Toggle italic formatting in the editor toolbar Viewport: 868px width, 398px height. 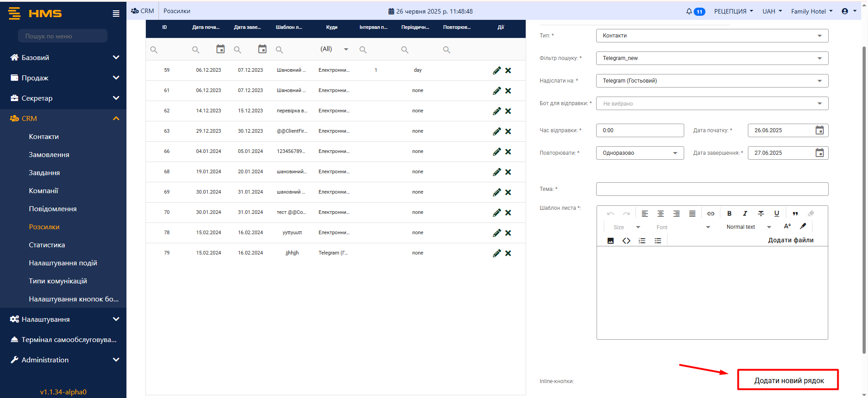click(x=745, y=213)
